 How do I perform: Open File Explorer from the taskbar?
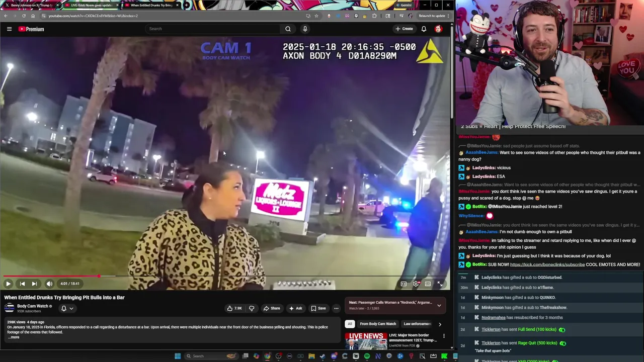click(x=311, y=356)
